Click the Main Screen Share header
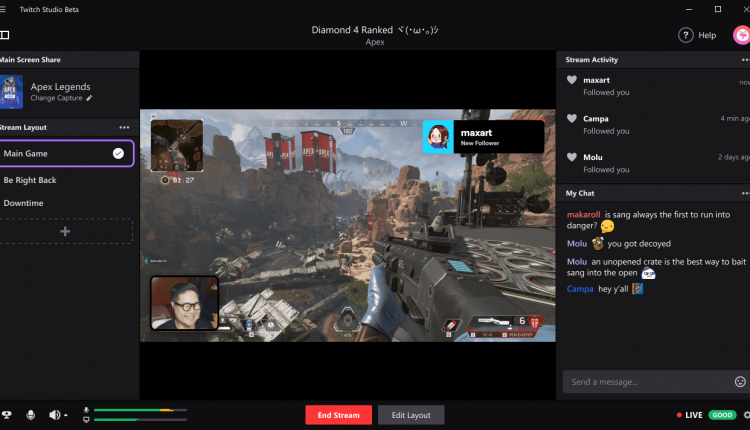This screenshot has height=430, width=750. [30, 60]
